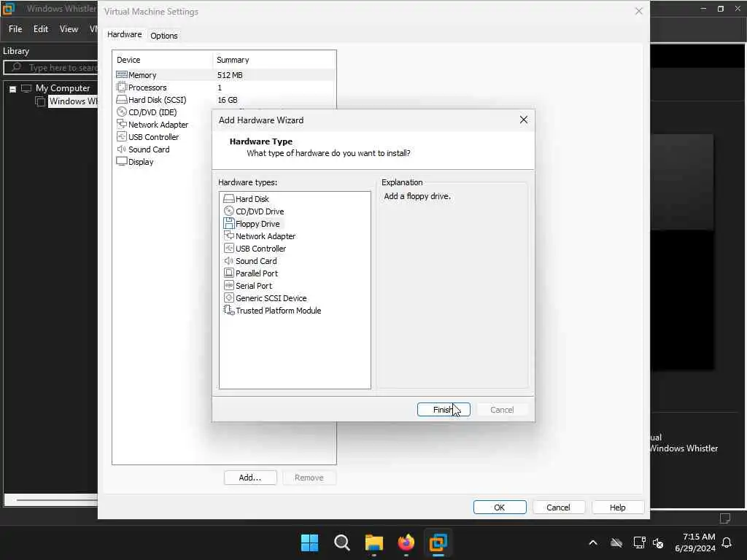Screen dimensions: 747x560
Task: Click My Computer label in Library
Action: pos(63,88)
